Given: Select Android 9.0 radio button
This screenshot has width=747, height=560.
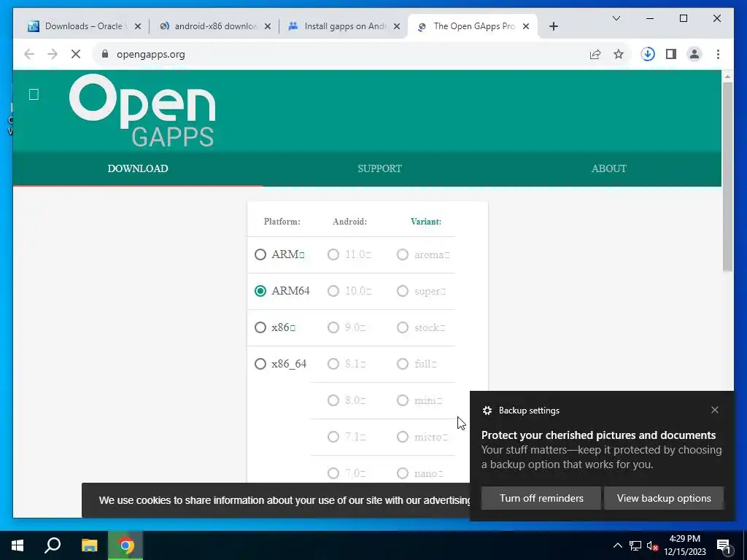Looking at the screenshot, I should (333, 327).
